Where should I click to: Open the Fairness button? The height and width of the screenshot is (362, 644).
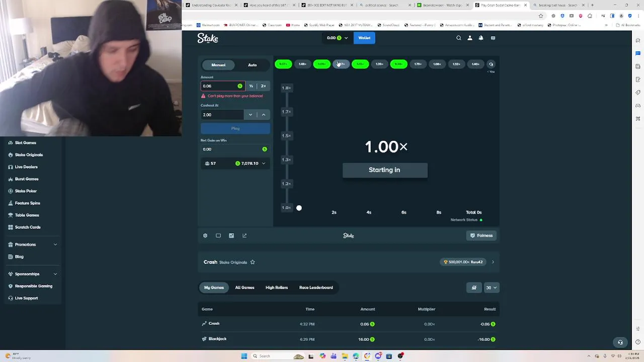point(482,235)
